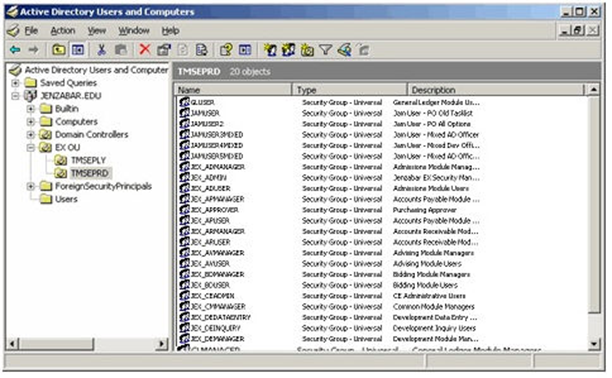The image size is (612, 378).
Task: Expand the Domain Controllers node
Action: pyautogui.click(x=30, y=135)
